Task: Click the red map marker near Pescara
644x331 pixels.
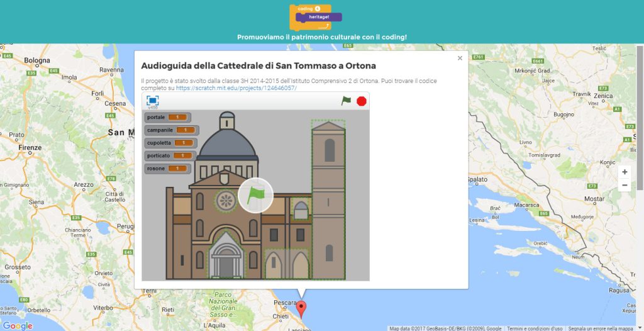Action: [x=301, y=309]
